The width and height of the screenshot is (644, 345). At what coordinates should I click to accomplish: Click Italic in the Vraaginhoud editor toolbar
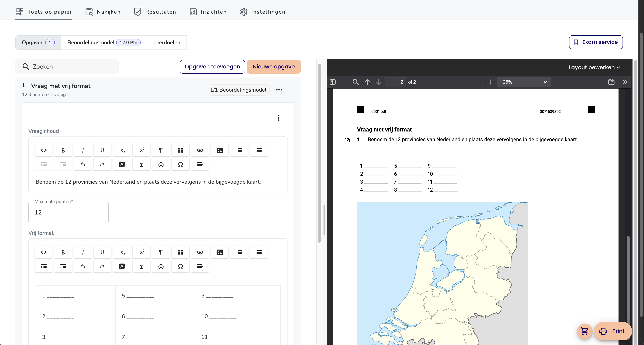click(83, 150)
